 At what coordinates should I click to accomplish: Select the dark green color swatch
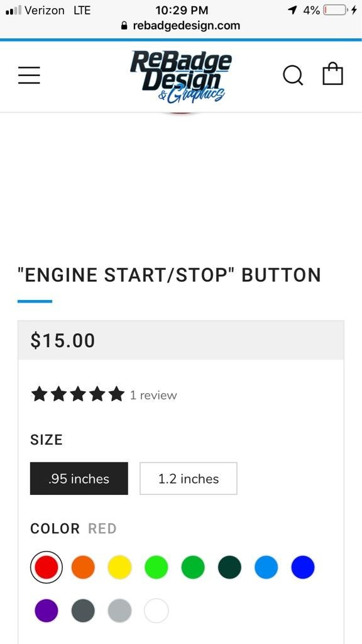point(229,567)
